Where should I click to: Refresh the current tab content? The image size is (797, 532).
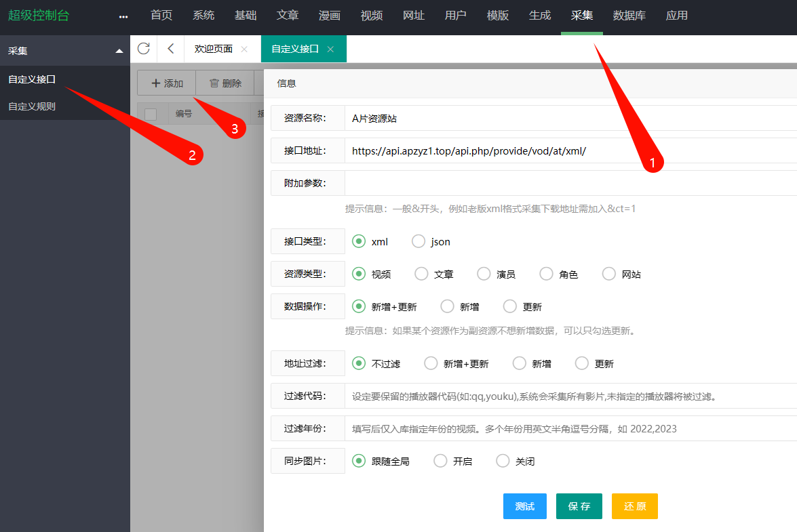pos(143,48)
